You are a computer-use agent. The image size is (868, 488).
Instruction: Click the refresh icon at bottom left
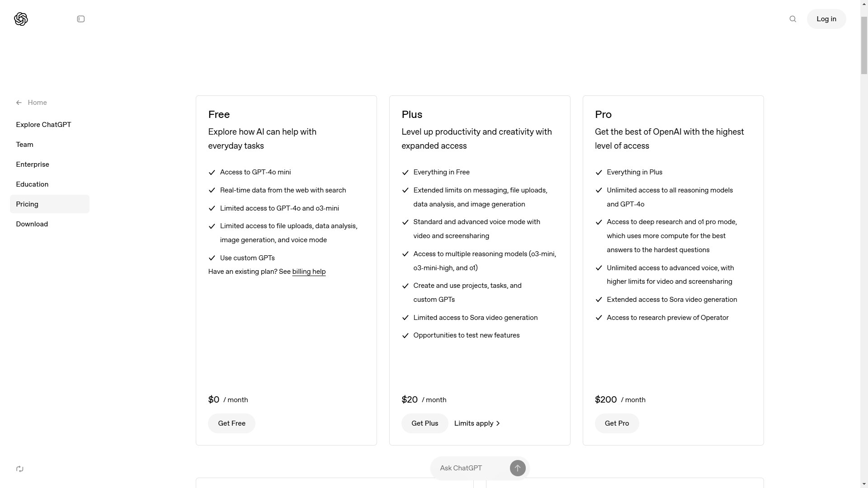pyautogui.click(x=20, y=469)
